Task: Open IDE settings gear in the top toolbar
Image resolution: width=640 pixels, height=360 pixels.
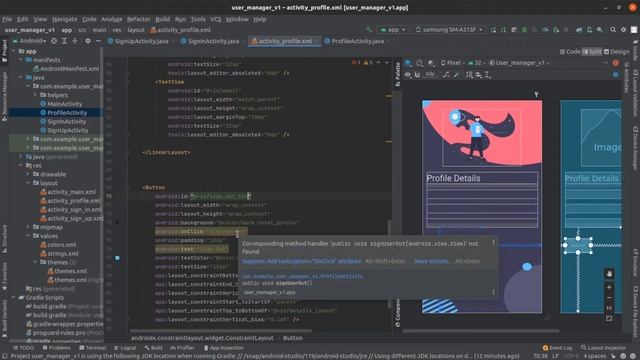Action: (x=623, y=29)
